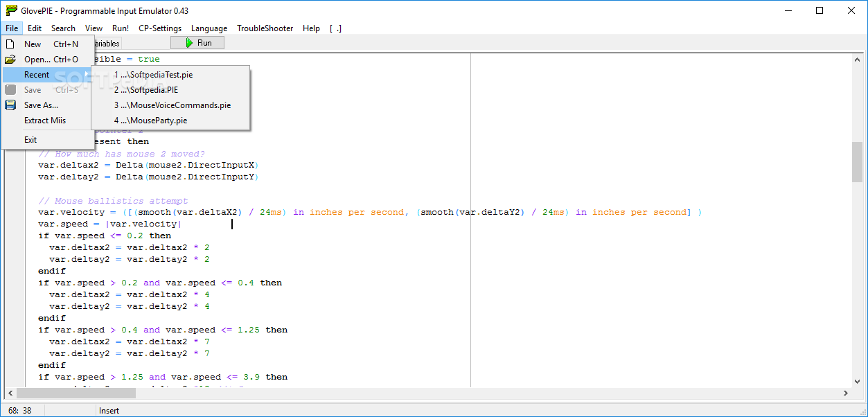This screenshot has width=868, height=417.
Task: Open the Edit menu
Action: 35,28
